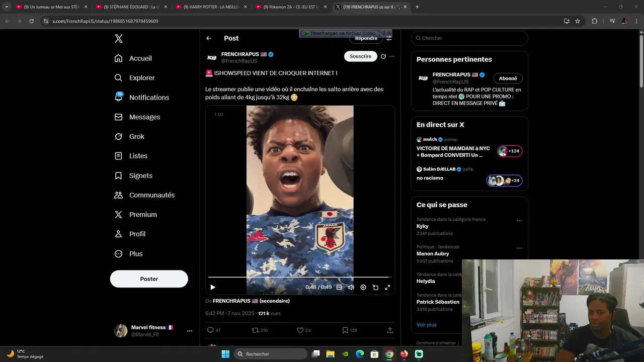Image resolution: width=644 pixels, height=362 pixels.
Task: Click the Chercher search field
Action: click(x=469, y=38)
